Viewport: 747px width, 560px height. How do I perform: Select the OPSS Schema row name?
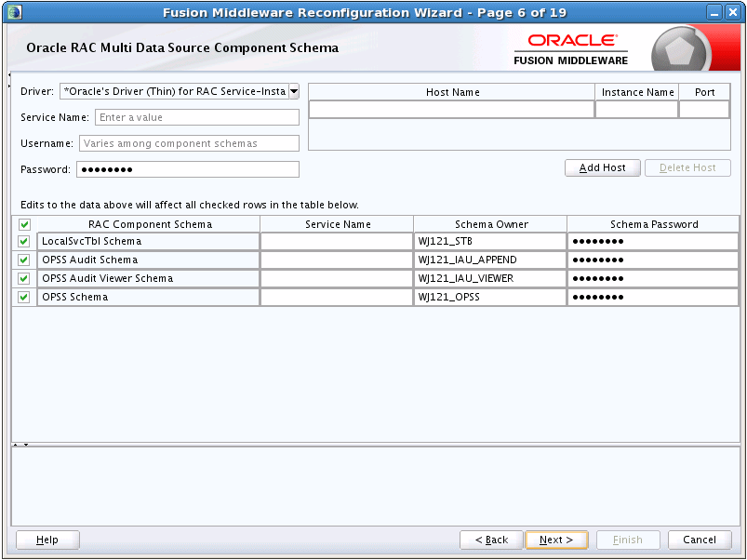149,297
